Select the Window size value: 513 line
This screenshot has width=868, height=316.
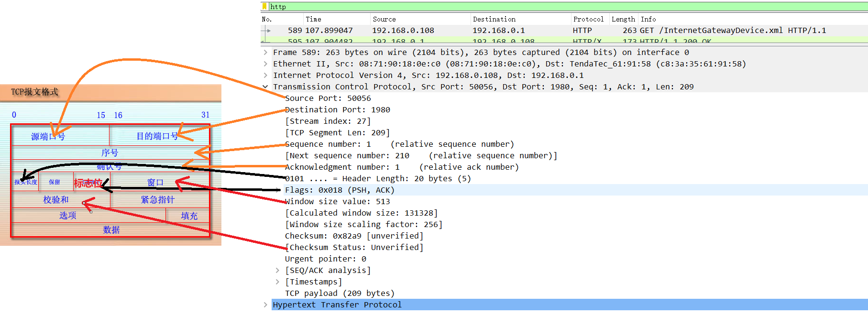pyautogui.click(x=338, y=202)
